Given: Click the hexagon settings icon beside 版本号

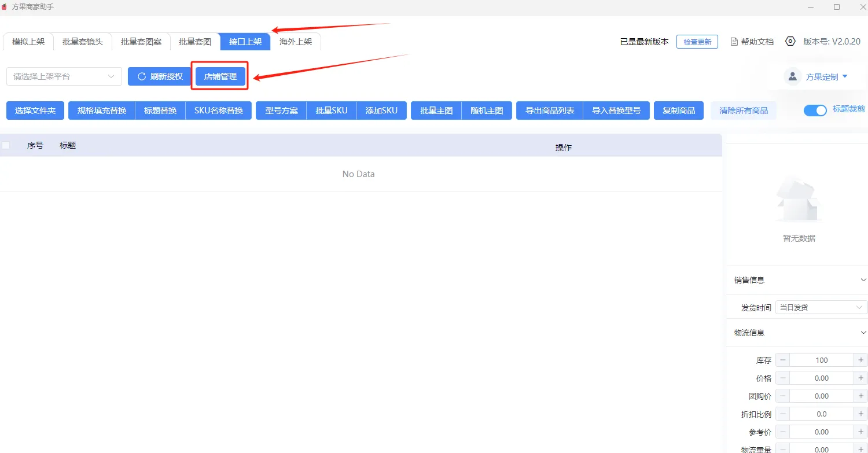Looking at the screenshot, I should pos(790,41).
